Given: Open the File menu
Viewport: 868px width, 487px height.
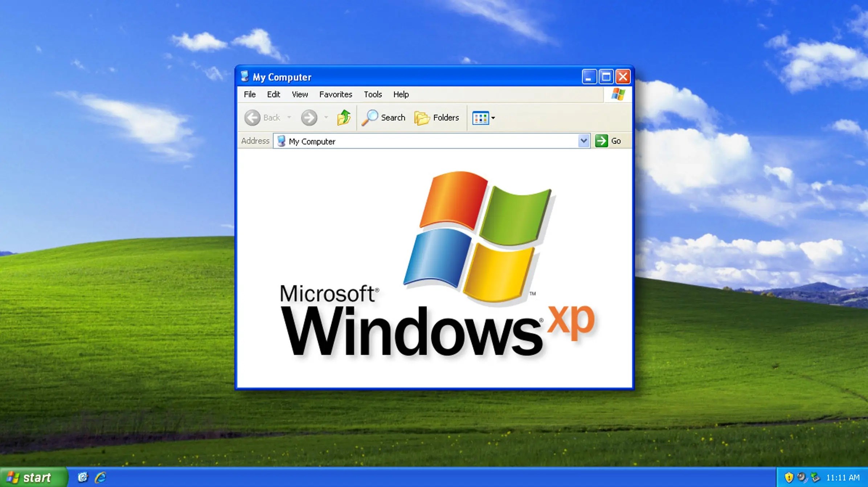Looking at the screenshot, I should [x=249, y=94].
